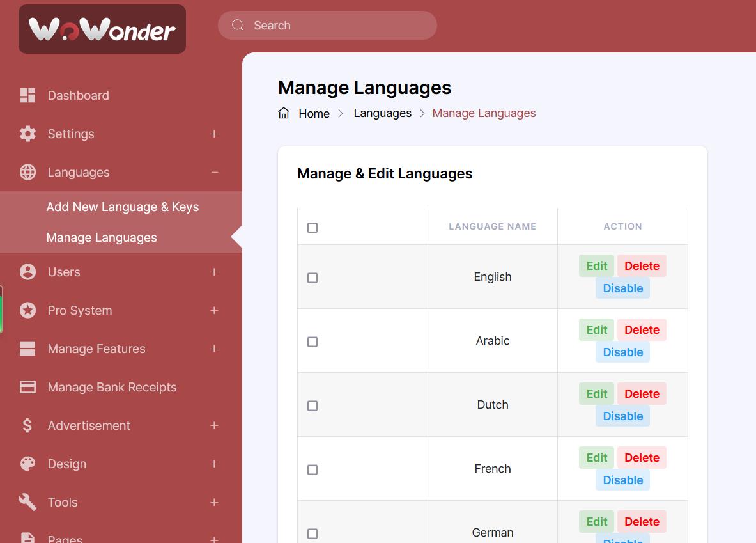Select Manage Languages in sidebar

[x=102, y=237]
